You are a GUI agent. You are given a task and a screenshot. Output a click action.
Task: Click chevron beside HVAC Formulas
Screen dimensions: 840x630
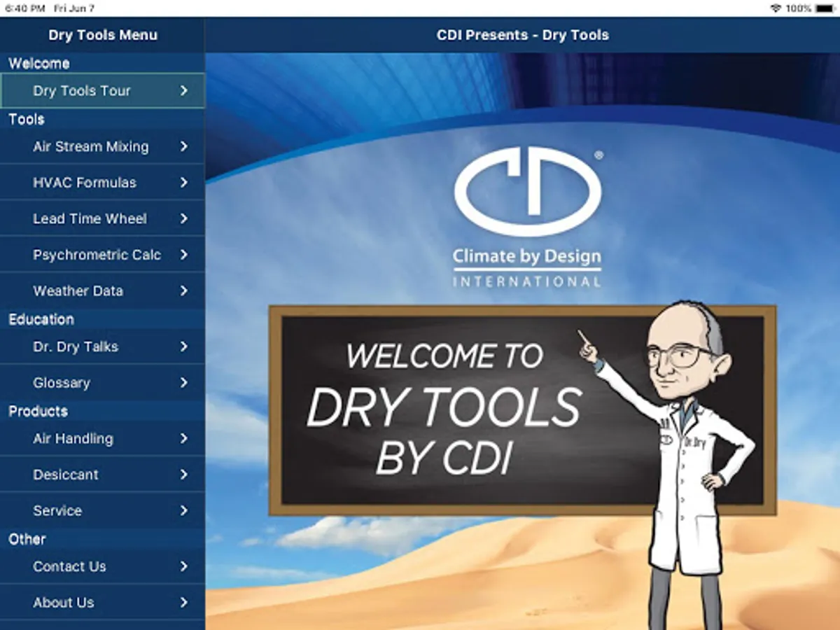click(x=183, y=183)
